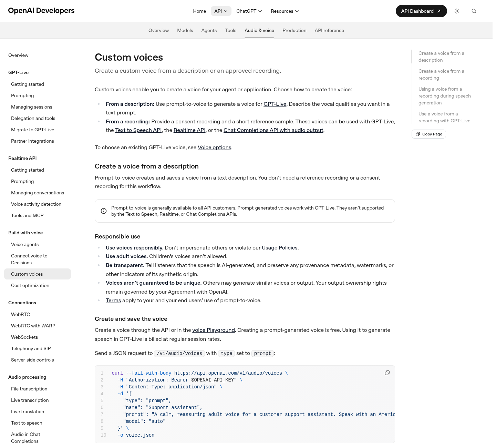
Task: Open the Usage Policies link
Action: pyautogui.click(x=280, y=248)
